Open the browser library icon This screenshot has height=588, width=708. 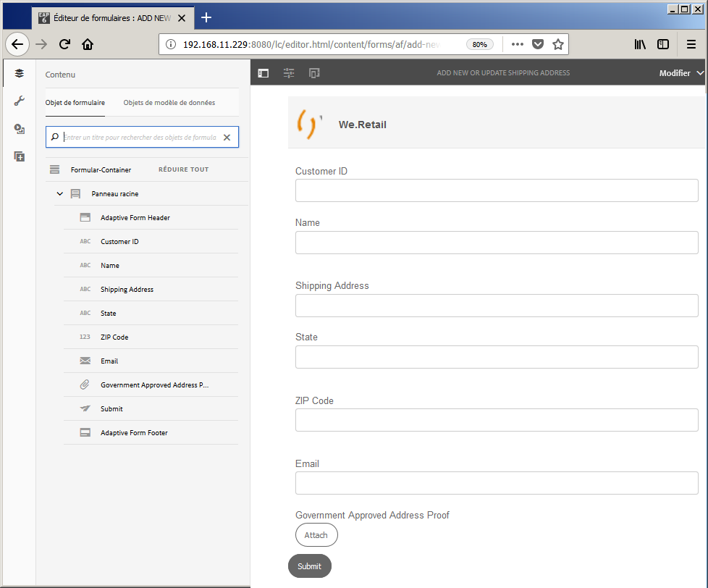[640, 44]
